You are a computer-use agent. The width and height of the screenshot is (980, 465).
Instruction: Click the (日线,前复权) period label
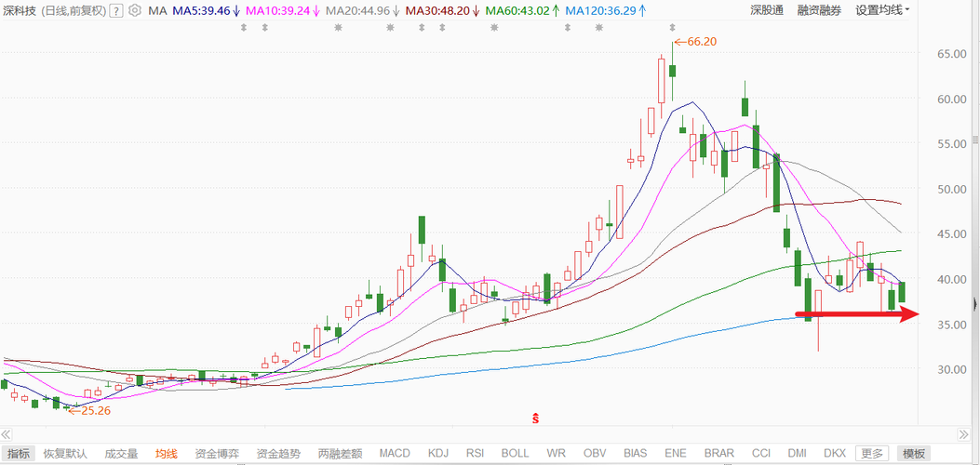tap(74, 10)
